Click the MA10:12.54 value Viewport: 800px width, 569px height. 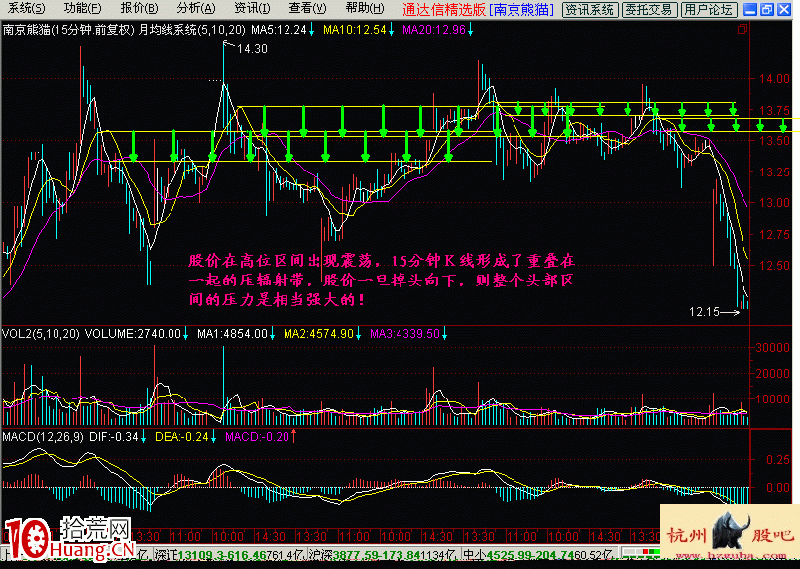(355, 30)
